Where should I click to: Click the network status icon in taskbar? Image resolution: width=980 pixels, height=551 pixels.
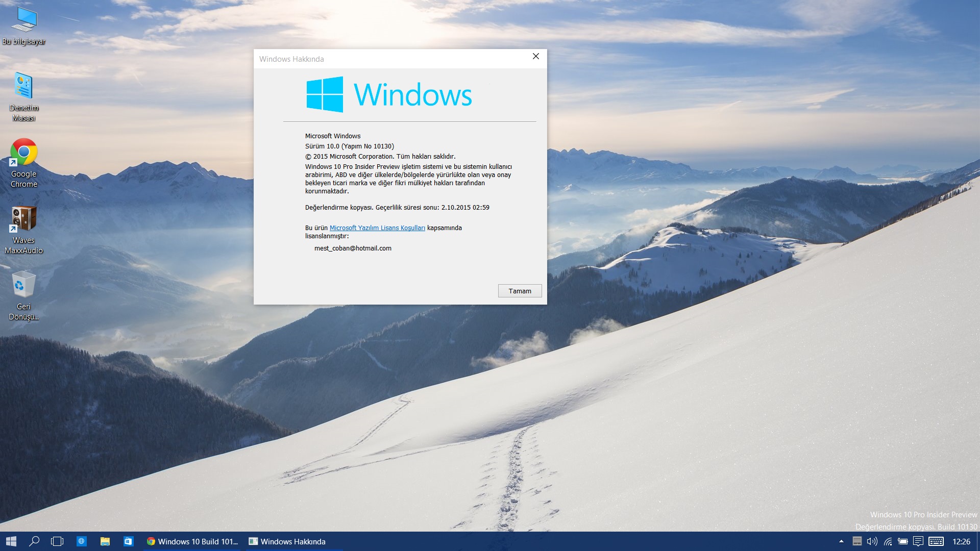pos(889,541)
